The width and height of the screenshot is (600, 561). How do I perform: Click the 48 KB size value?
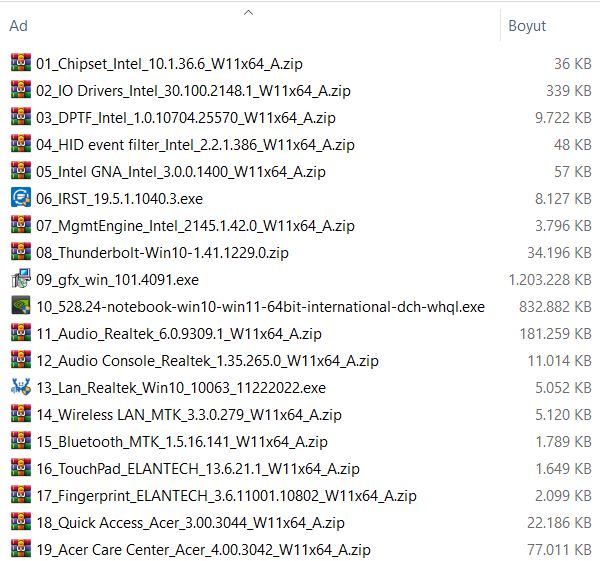tap(572, 145)
